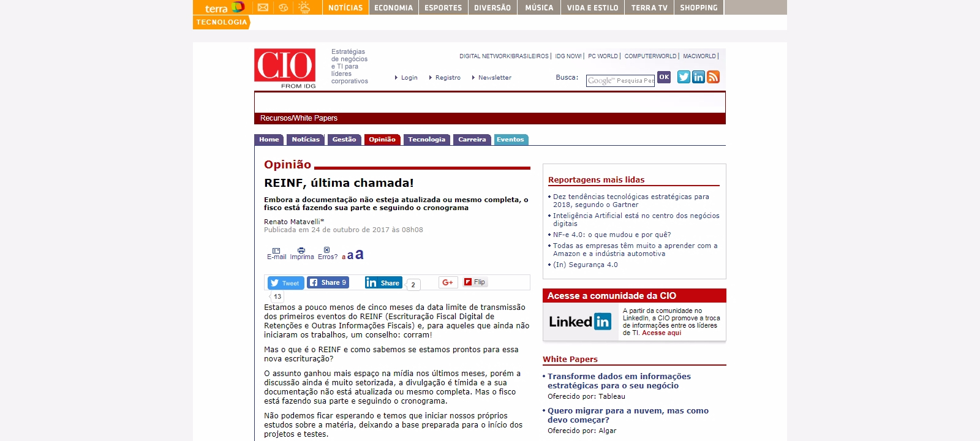Open CIO's Twitter profile icon
Viewport: 980px width, 441px height.
(684, 77)
